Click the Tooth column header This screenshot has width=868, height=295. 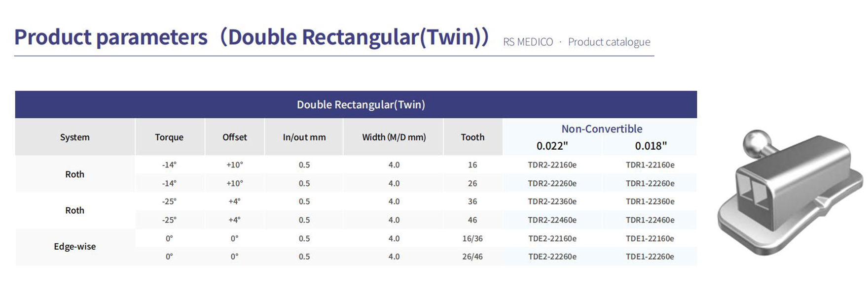[x=472, y=137]
